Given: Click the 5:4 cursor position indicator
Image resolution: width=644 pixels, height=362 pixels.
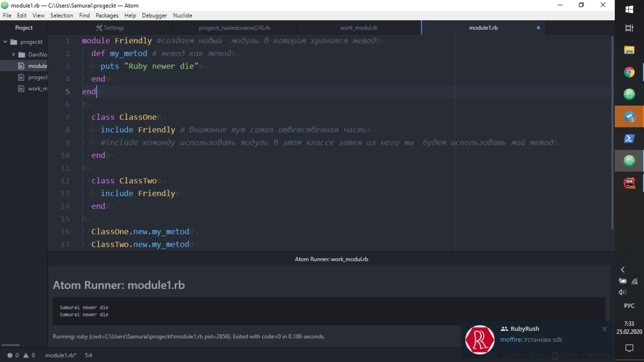Looking at the screenshot, I should pos(88,355).
